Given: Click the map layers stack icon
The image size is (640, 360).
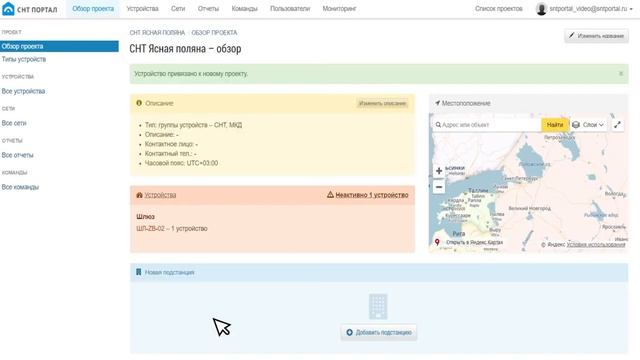Looking at the screenshot, I should (x=576, y=125).
